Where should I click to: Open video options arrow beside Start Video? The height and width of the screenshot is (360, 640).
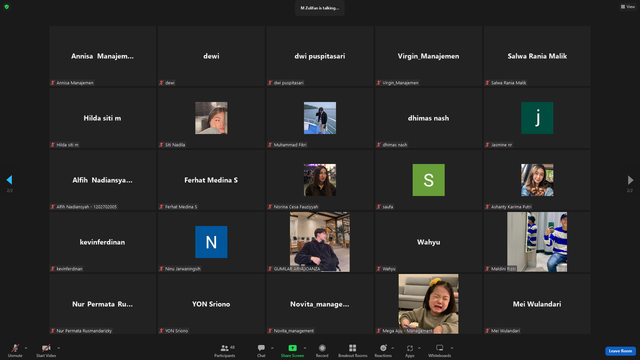tap(59, 348)
